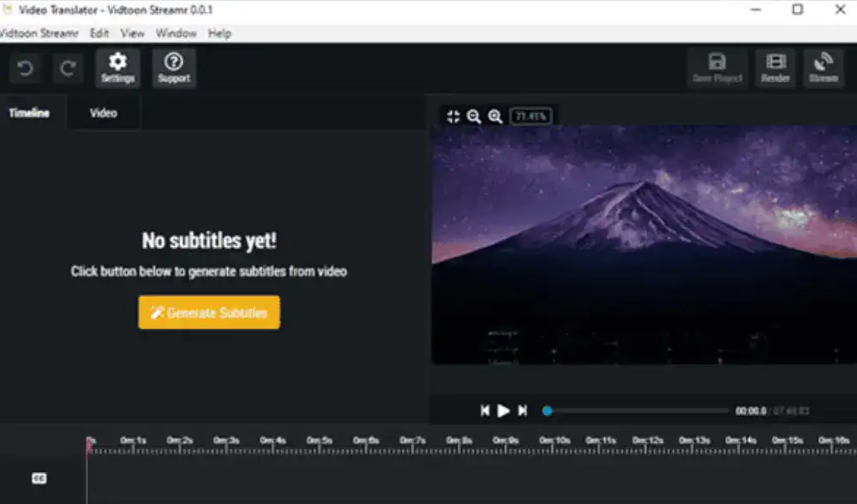
Task: Click the Redo arrow icon
Action: [x=69, y=69]
